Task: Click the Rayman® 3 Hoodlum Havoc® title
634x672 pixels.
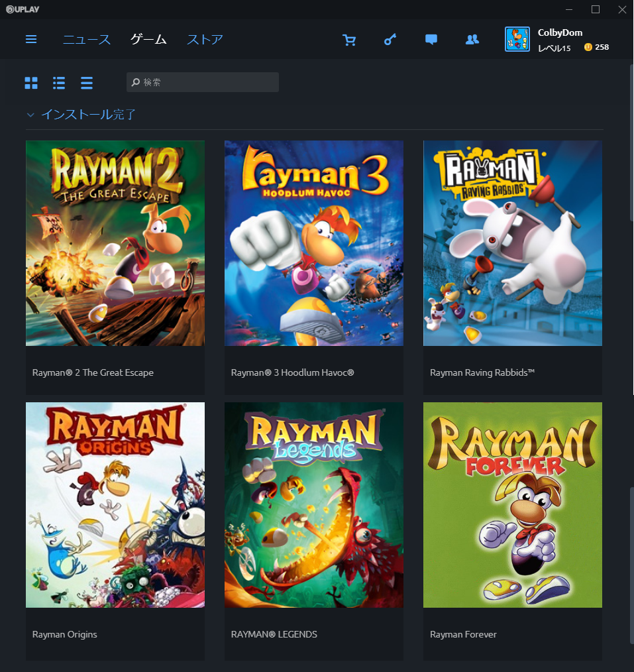Action: [293, 372]
